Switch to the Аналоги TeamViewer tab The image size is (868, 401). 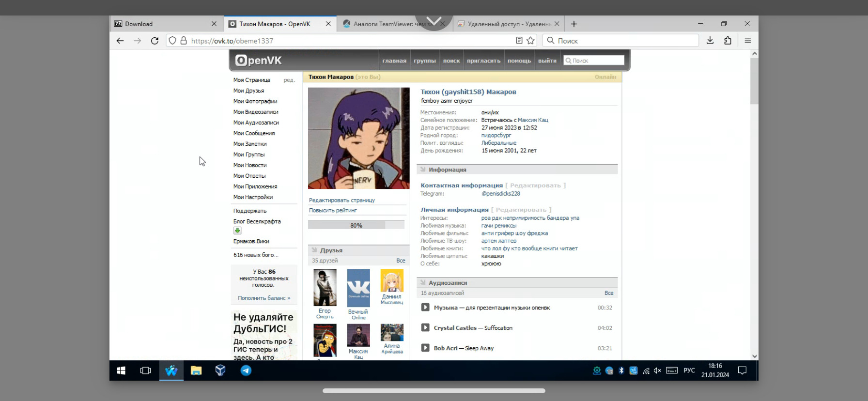point(395,24)
